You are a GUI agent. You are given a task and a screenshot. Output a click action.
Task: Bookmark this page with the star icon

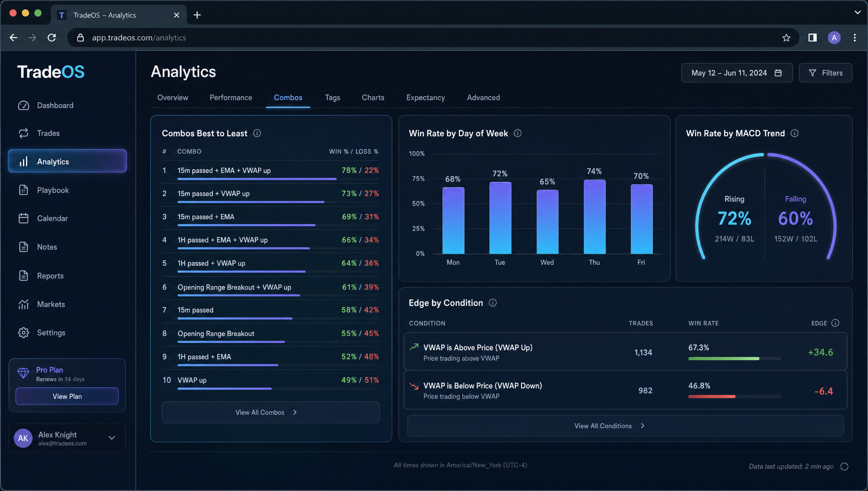[x=786, y=37]
